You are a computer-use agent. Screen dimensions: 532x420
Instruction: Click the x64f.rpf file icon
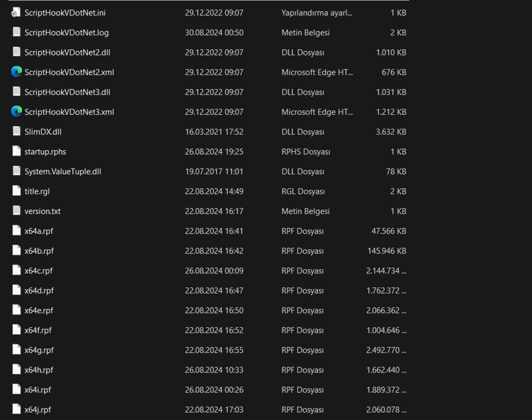16,330
